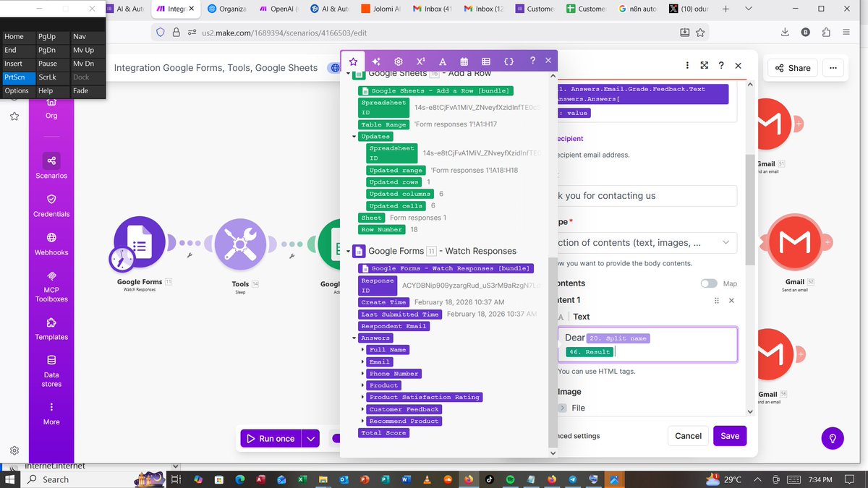
Task: Expand the Phone Number answer
Action: point(362,374)
